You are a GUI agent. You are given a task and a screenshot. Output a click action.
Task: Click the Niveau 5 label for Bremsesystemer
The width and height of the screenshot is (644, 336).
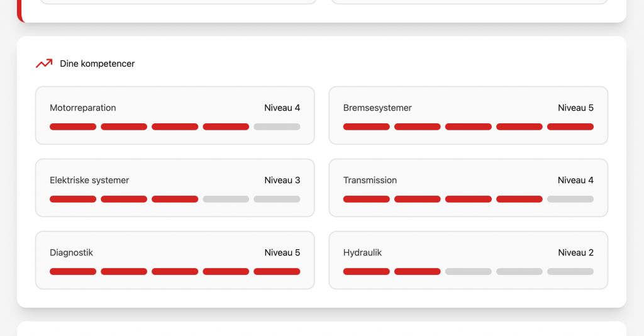click(575, 108)
